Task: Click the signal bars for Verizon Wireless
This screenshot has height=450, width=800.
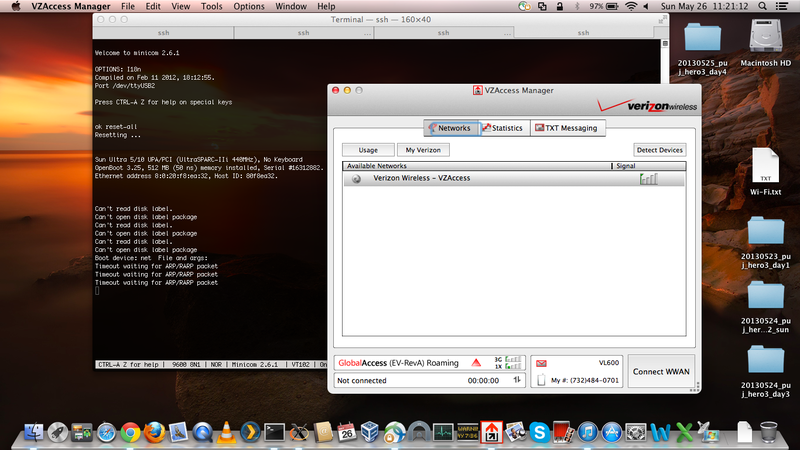Action: [x=649, y=178]
